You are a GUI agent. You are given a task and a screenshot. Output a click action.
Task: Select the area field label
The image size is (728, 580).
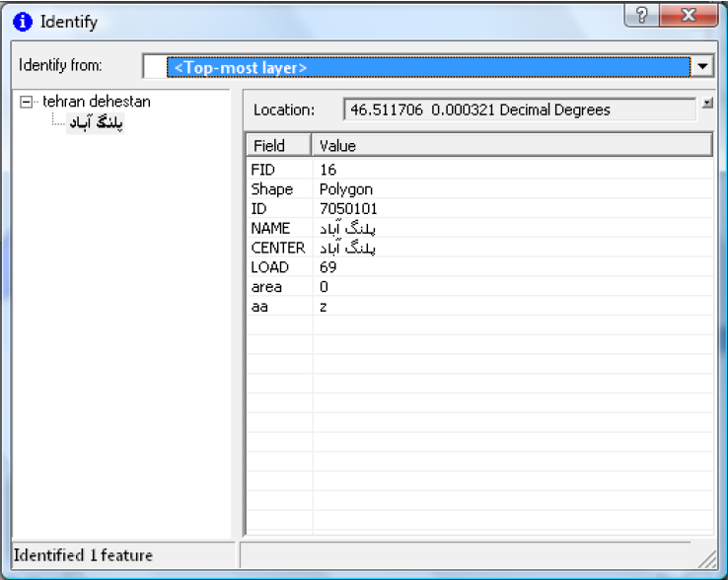pos(266,287)
